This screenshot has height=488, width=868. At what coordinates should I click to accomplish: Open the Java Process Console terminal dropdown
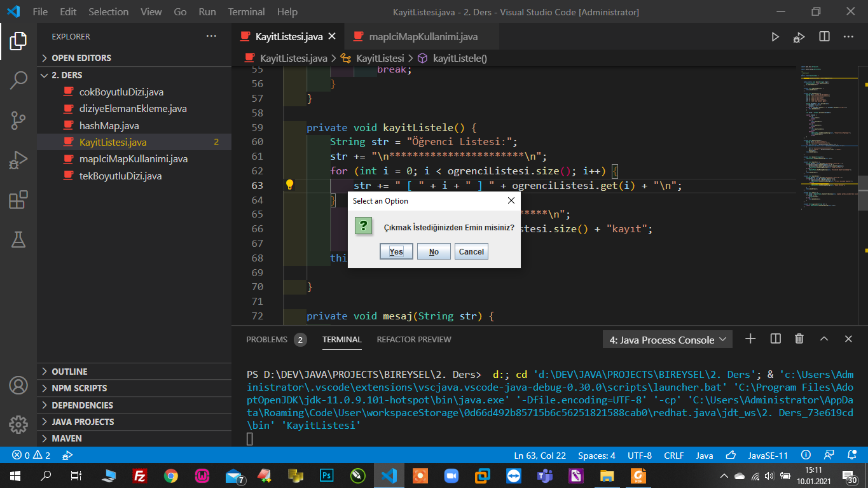(667, 340)
